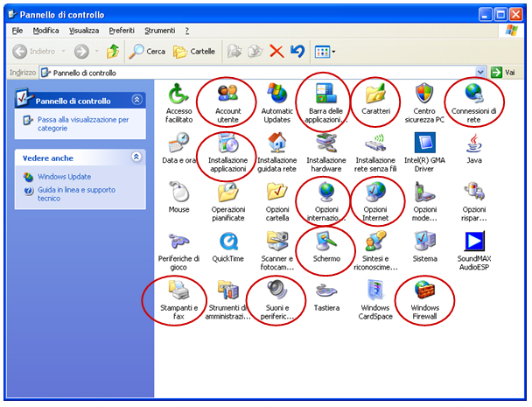532x407 pixels.
Task: Open the Strumenti menu
Action: 160,31
